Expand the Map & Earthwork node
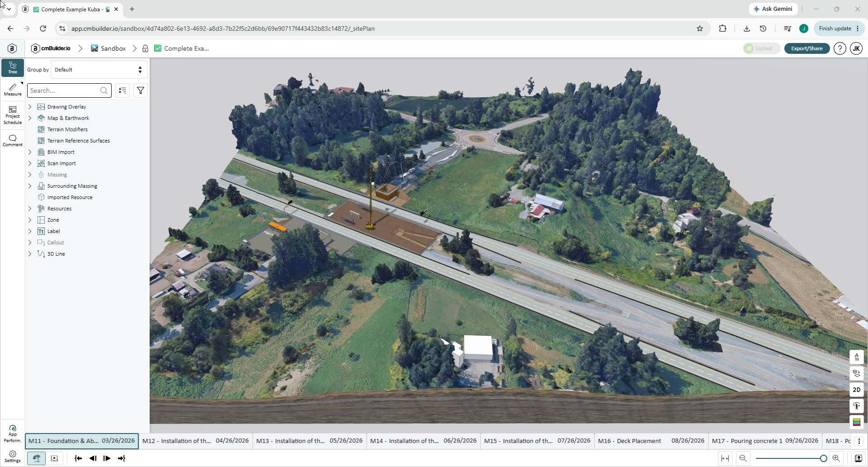This screenshot has width=868, height=467. 30,118
